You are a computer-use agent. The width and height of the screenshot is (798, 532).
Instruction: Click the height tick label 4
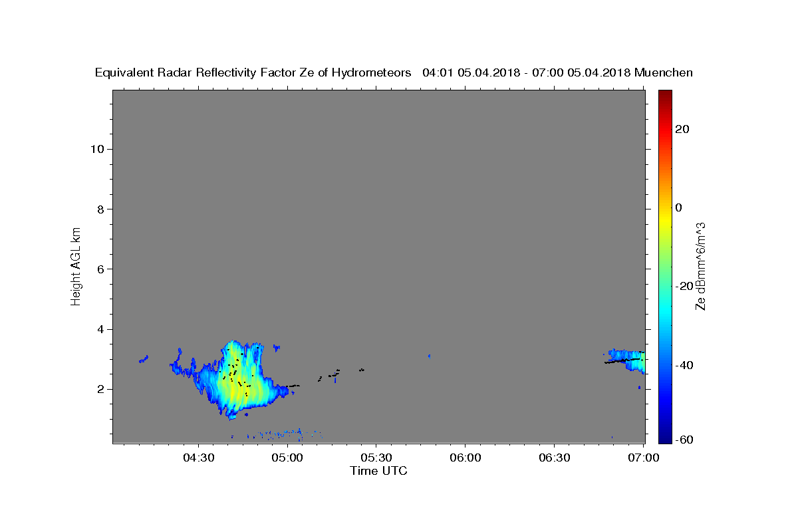100,329
